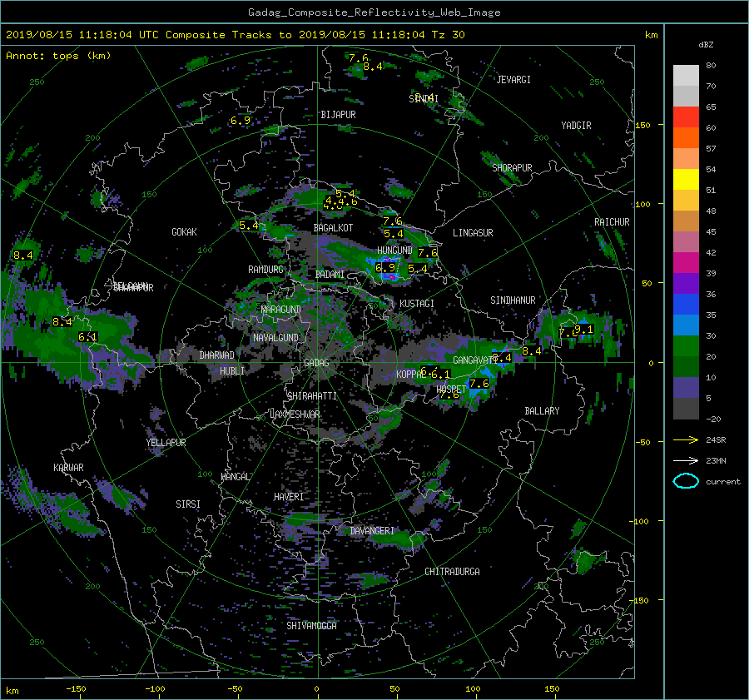Click the Gadag_Composite_Reflectivity_Web_Image title

pos(374,12)
